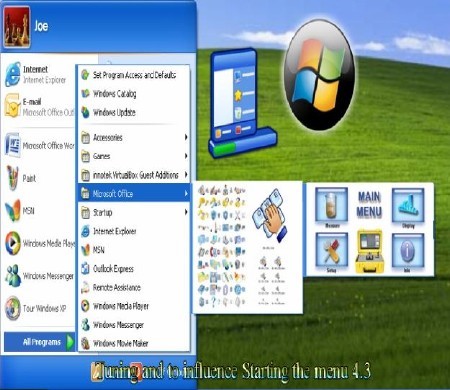The image size is (450, 390).
Task: Click the Windows orb logo on desktop
Action: pyautogui.click(x=319, y=74)
